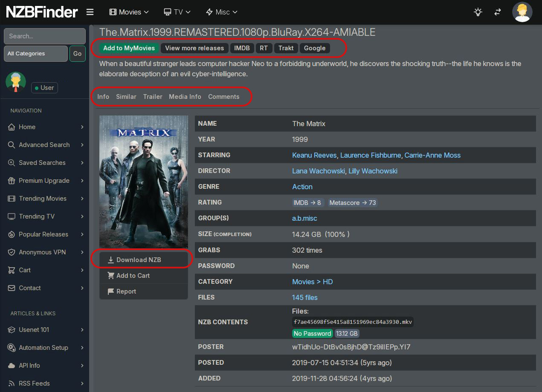Expand the Advanced Search chevron
This screenshot has height=392, width=542.
coord(82,145)
